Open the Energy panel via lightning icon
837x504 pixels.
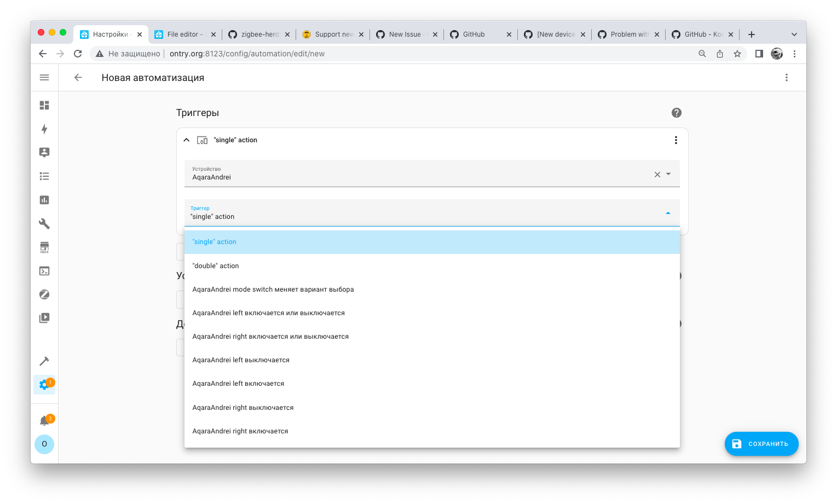[x=44, y=130]
